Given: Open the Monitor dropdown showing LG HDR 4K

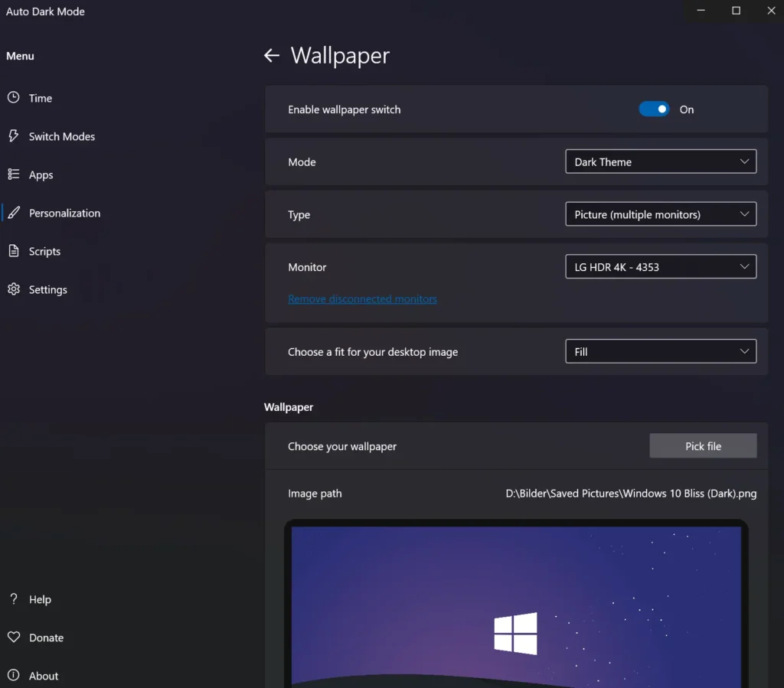Looking at the screenshot, I should 660,267.
